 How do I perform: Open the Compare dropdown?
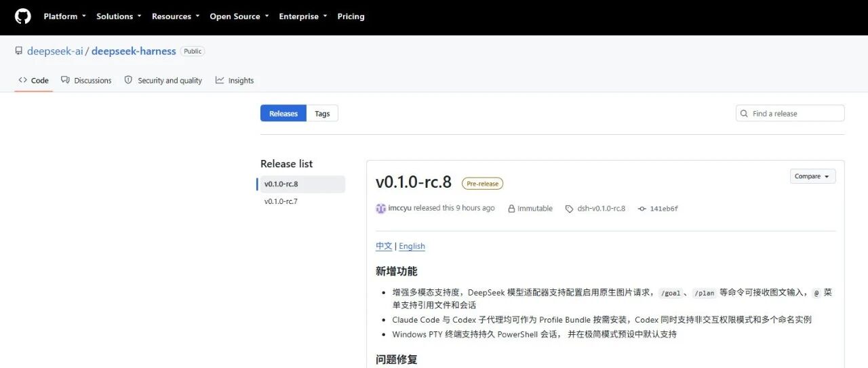[812, 176]
